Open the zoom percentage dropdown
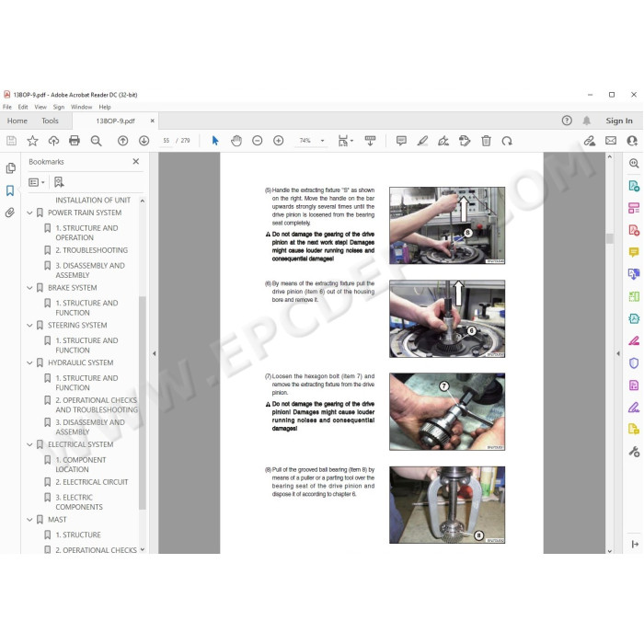The width and height of the screenshot is (644, 644). coord(322,141)
